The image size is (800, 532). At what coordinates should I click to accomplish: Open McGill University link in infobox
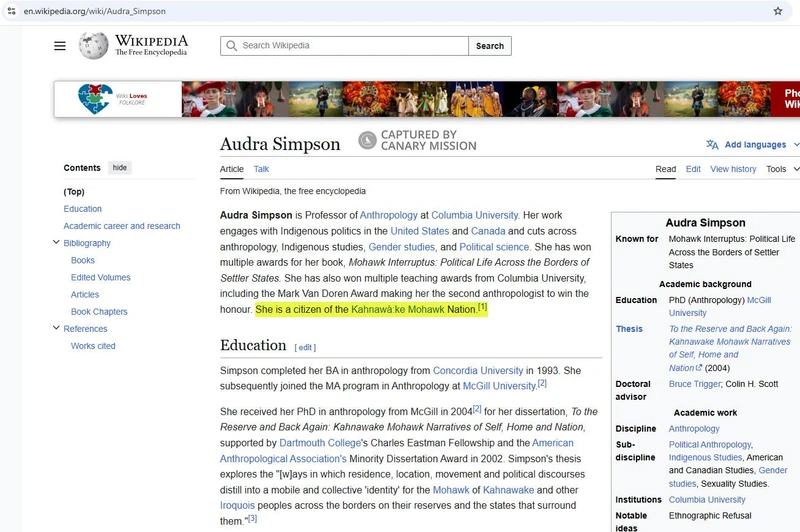[x=720, y=307]
